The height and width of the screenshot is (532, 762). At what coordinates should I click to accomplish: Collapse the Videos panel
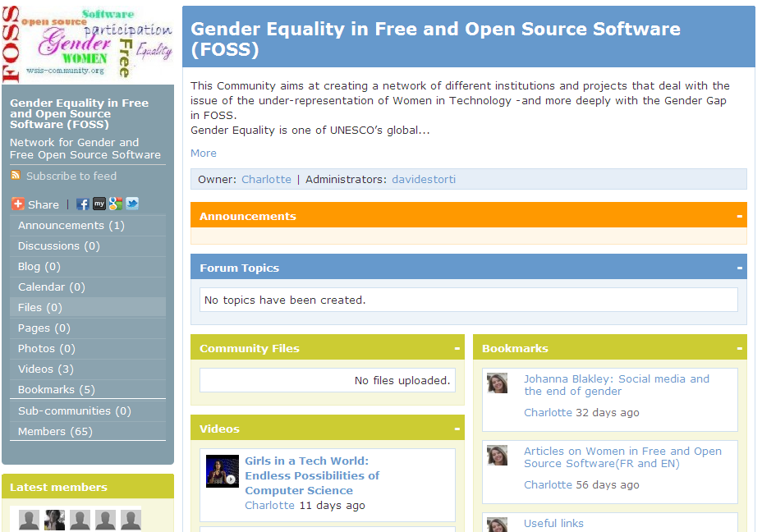tap(457, 429)
